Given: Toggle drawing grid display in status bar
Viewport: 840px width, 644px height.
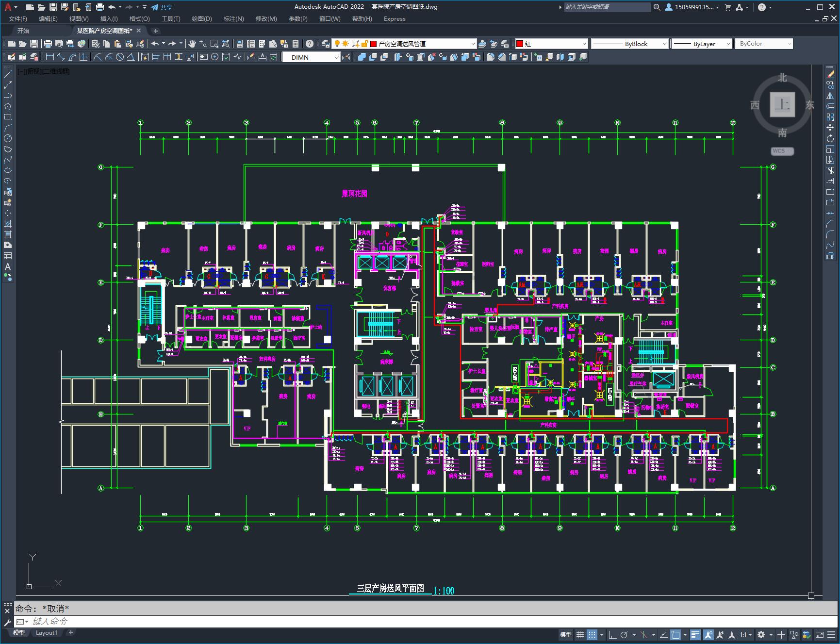Looking at the screenshot, I should [x=580, y=634].
